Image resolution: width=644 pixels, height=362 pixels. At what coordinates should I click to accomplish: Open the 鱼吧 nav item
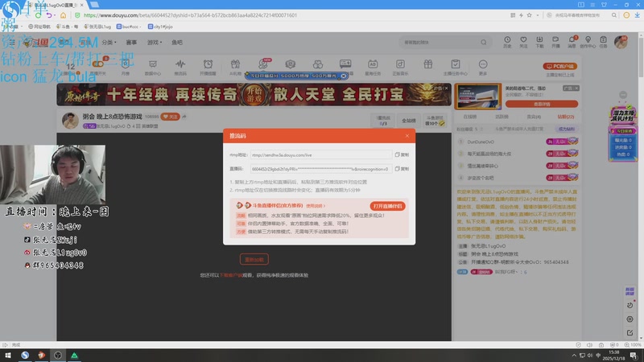177,43
